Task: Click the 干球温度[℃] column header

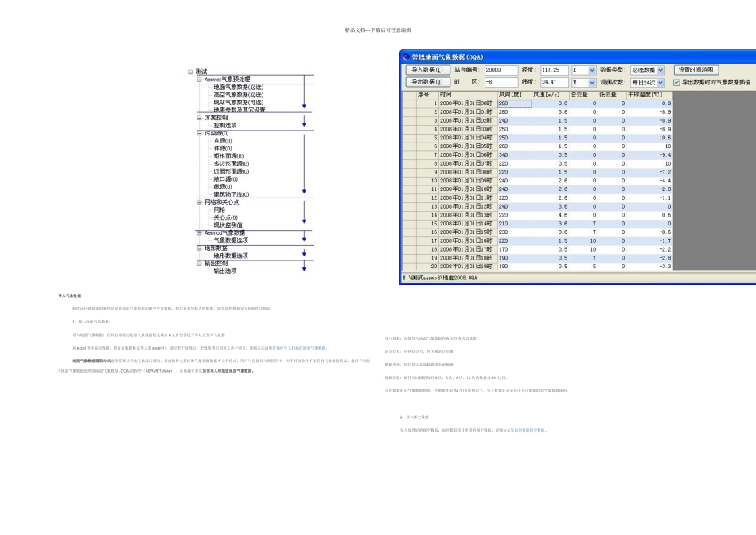Action: (x=649, y=95)
